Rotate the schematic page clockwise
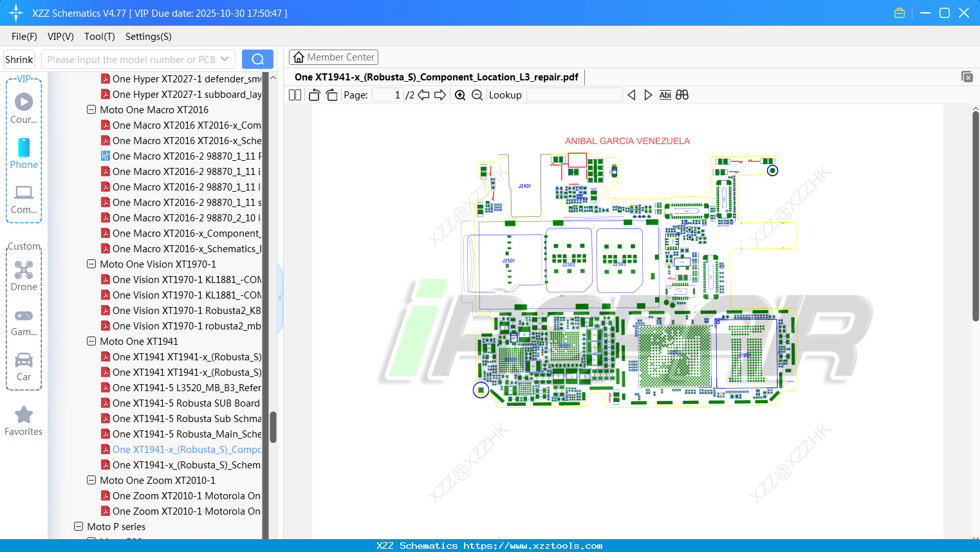The image size is (980, 552). click(331, 95)
